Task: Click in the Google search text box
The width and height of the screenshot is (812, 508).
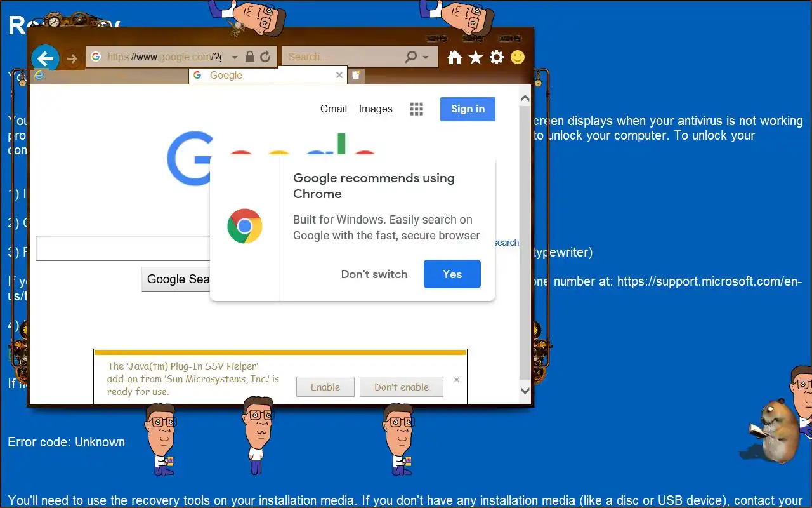Action: (122, 248)
